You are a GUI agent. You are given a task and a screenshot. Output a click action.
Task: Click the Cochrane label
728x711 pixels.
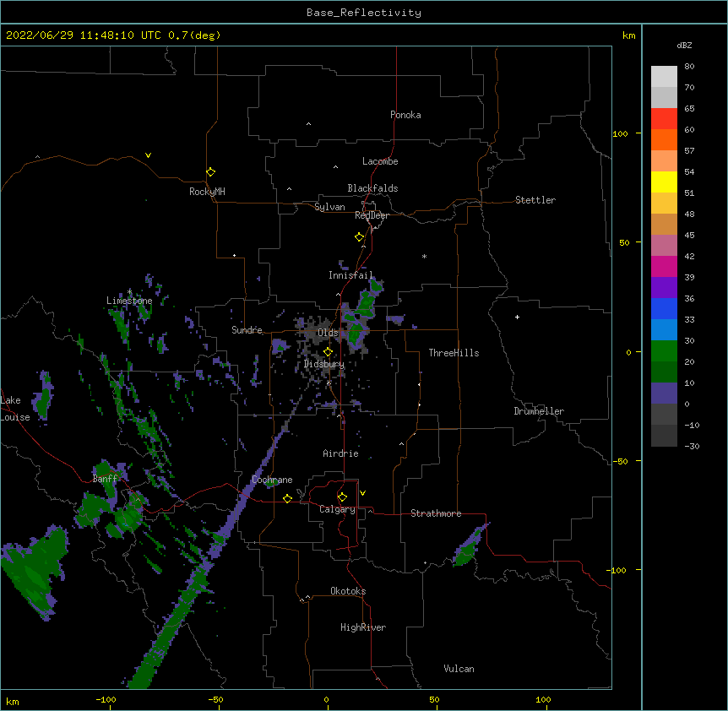(x=272, y=480)
